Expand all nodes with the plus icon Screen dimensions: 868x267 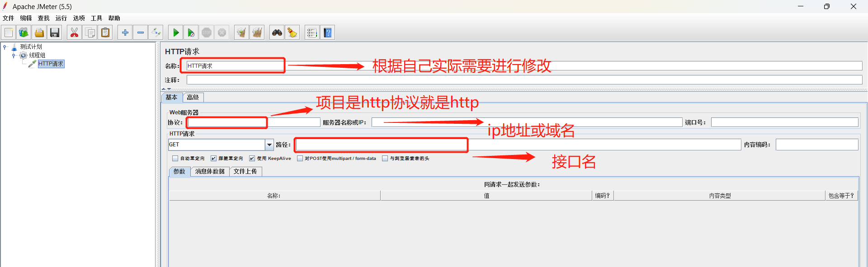pyautogui.click(x=125, y=33)
